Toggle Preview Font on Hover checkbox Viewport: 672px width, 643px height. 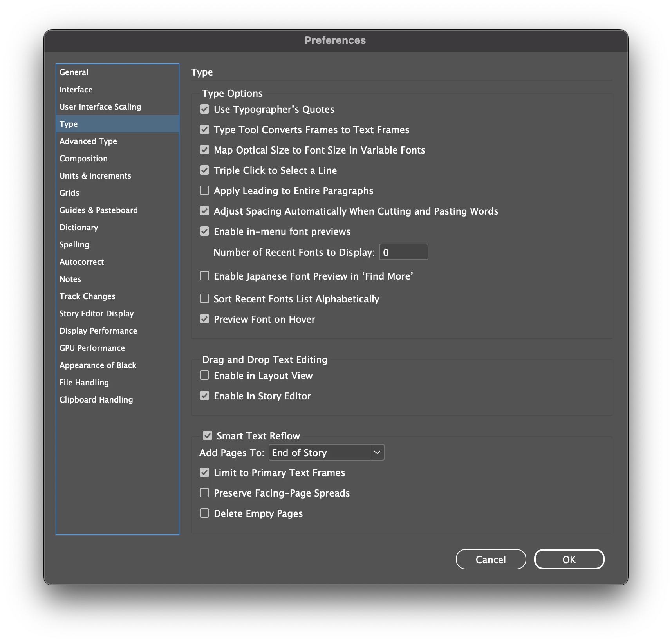[204, 319]
